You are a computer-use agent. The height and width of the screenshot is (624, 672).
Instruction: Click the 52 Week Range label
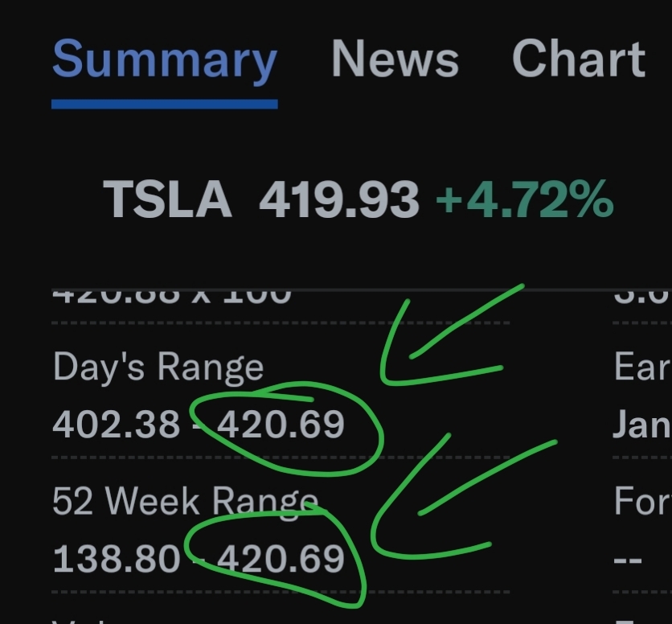[x=185, y=501]
